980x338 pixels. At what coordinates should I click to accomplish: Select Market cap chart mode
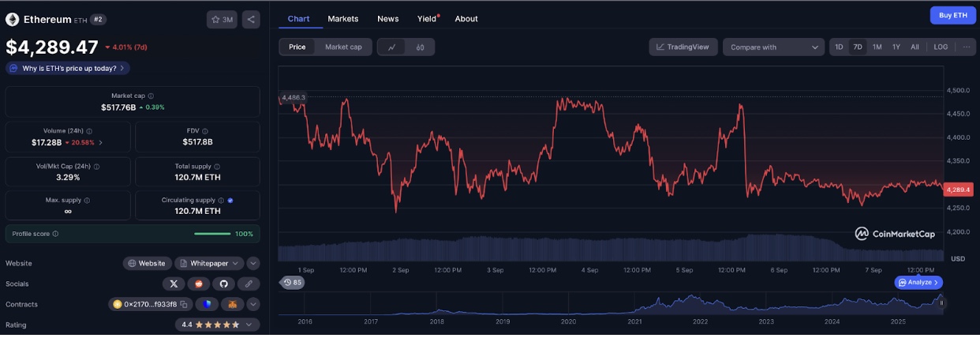(x=343, y=47)
